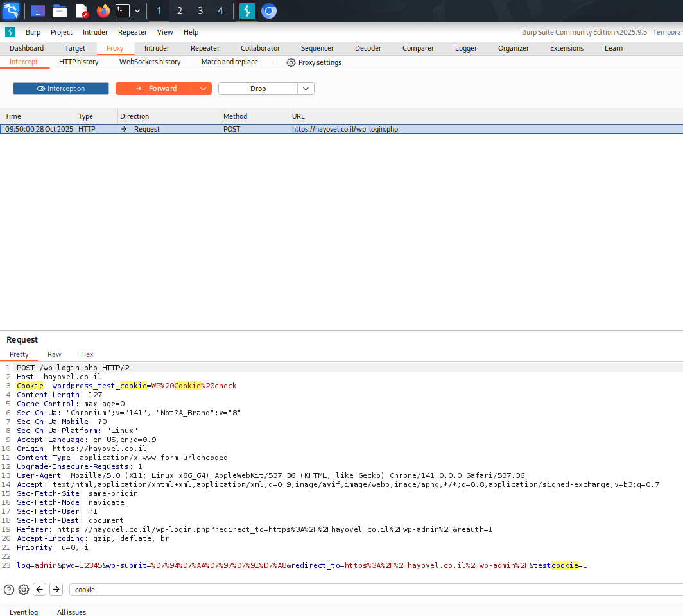683x616 pixels.
Task: Click the log=admin POST body line
Action: pos(302,565)
